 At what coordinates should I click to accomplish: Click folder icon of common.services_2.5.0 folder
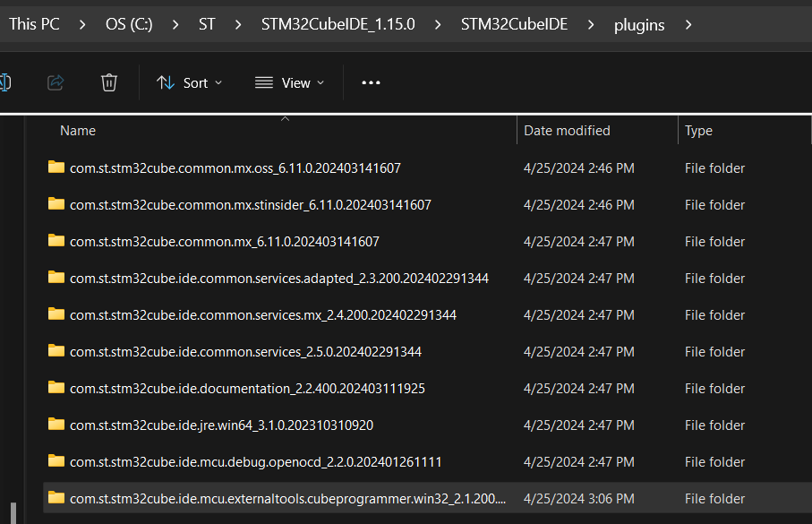(x=56, y=351)
